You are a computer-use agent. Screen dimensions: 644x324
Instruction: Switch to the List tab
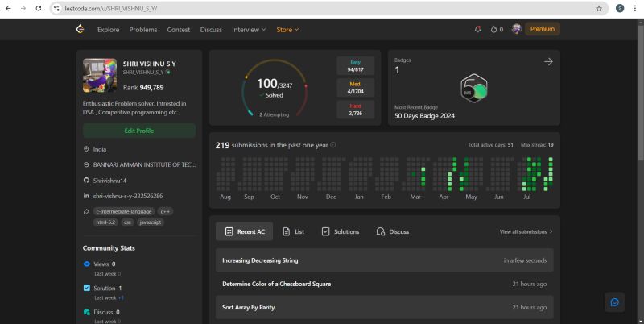[293, 231]
